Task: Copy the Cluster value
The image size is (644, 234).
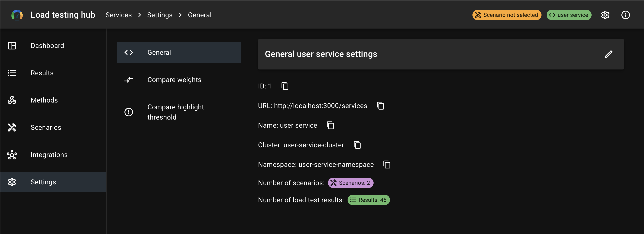Action: (357, 145)
